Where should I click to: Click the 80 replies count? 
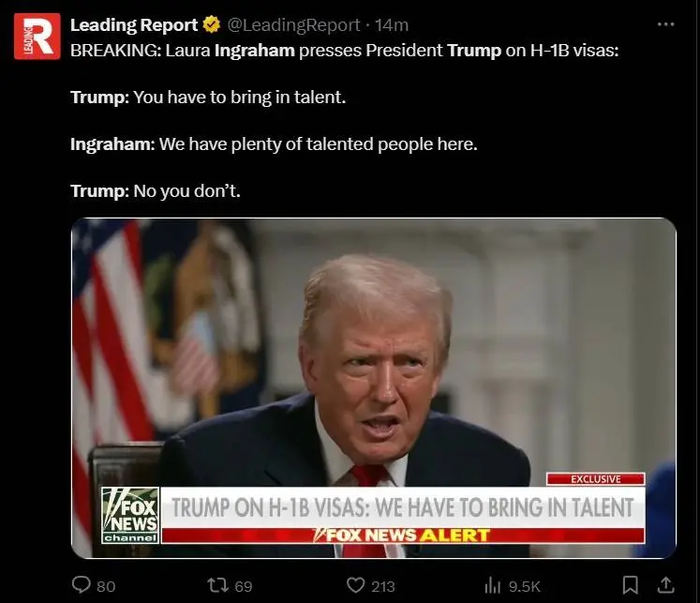click(106, 586)
